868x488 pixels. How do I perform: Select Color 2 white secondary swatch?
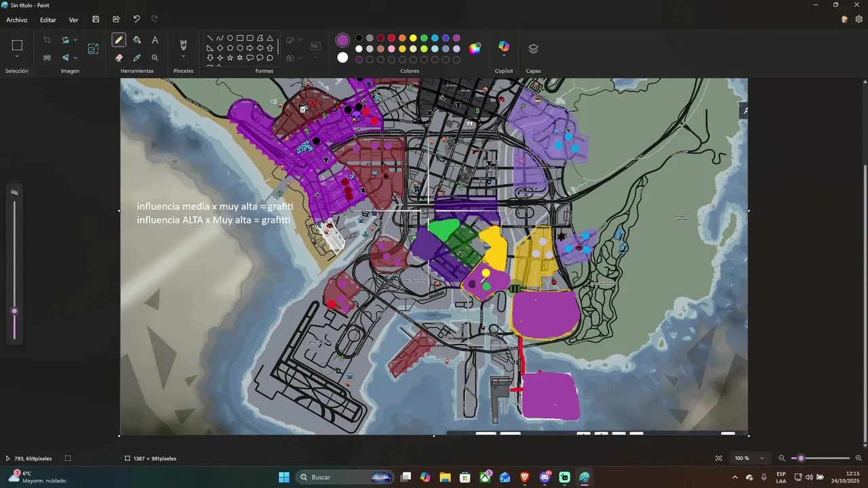(x=342, y=58)
